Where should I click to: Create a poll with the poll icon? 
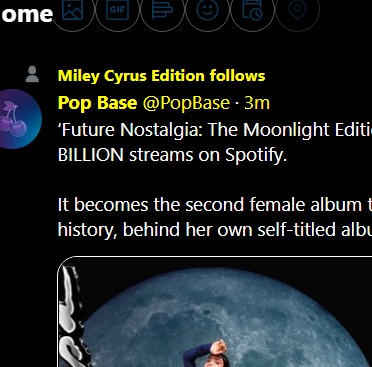pos(162,10)
